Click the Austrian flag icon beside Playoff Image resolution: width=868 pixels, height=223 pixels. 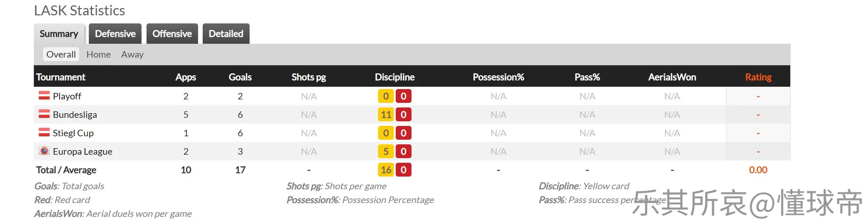click(44, 95)
